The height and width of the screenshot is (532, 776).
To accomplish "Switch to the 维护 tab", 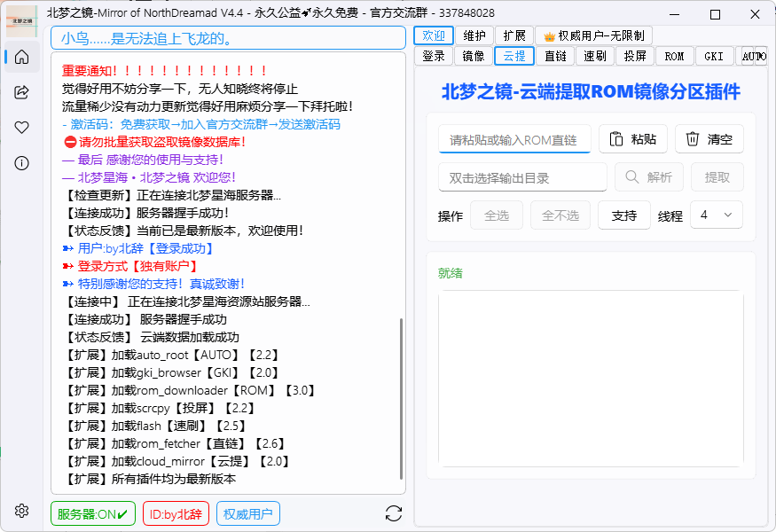I will point(474,35).
